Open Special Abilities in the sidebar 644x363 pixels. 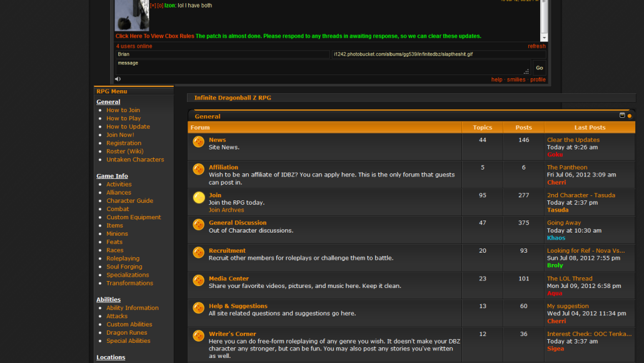coord(128,341)
